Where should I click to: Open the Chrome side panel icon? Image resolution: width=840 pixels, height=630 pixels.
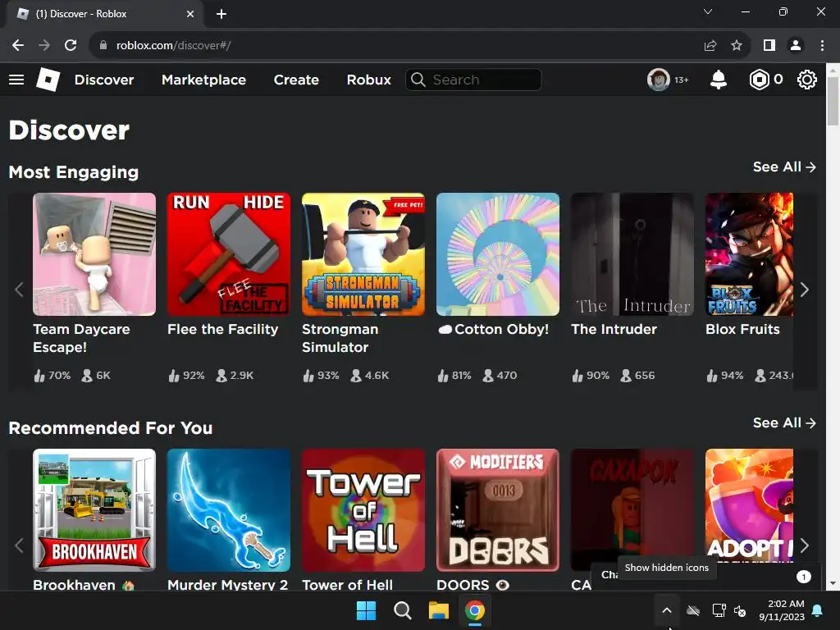click(x=769, y=46)
